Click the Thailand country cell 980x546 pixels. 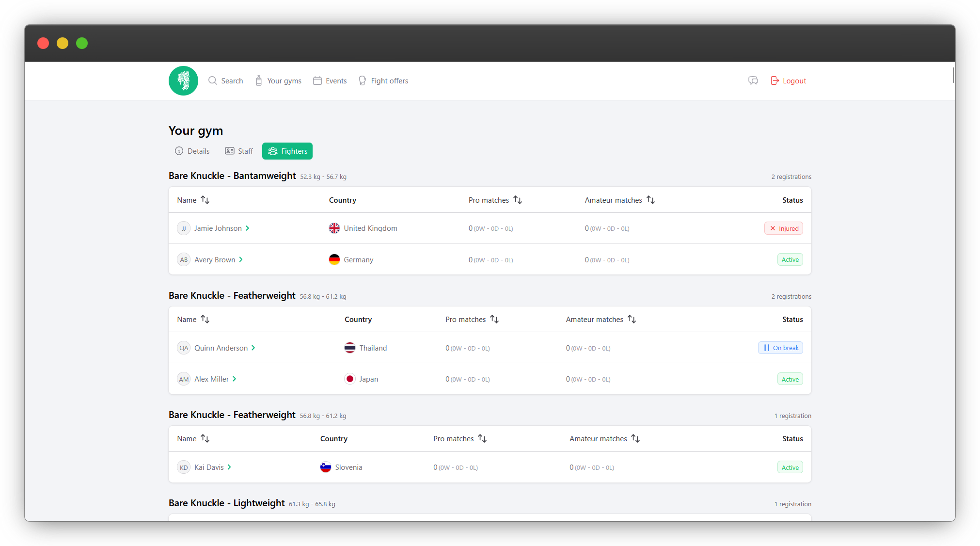pyautogui.click(x=365, y=348)
